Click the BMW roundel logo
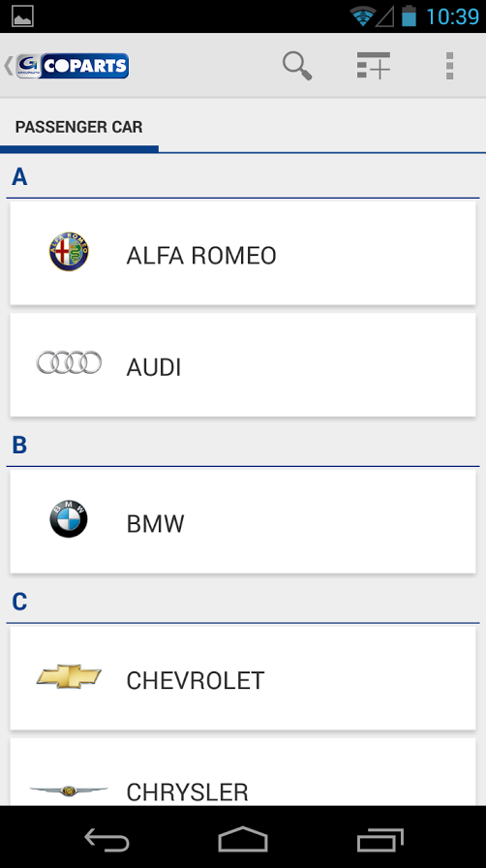486x868 pixels. (69, 519)
